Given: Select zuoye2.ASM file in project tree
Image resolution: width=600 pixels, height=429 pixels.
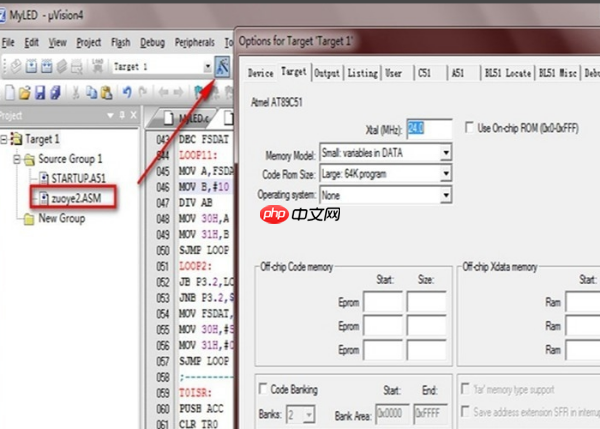Looking at the screenshot, I should point(76,198).
